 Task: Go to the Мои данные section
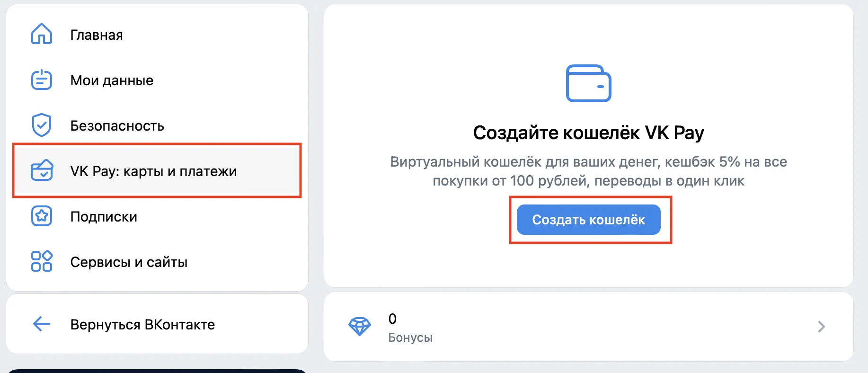click(112, 80)
